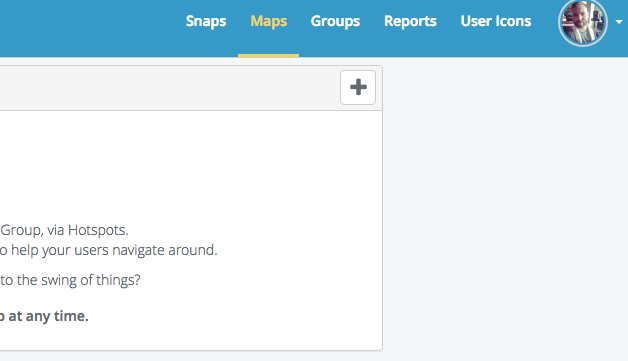Expand the account dropdown arrow
The width and height of the screenshot is (628, 361).
[x=619, y=22]
